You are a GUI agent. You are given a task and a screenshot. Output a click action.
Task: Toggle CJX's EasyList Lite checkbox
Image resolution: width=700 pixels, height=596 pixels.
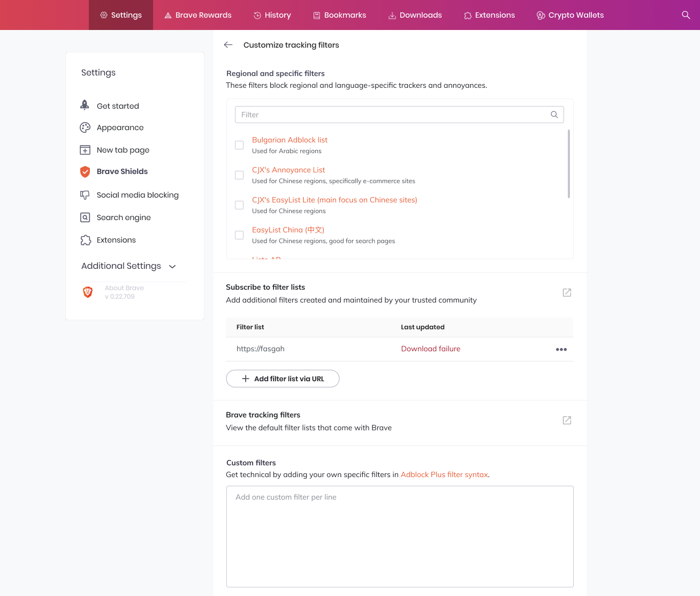click(x=239, y=205)
